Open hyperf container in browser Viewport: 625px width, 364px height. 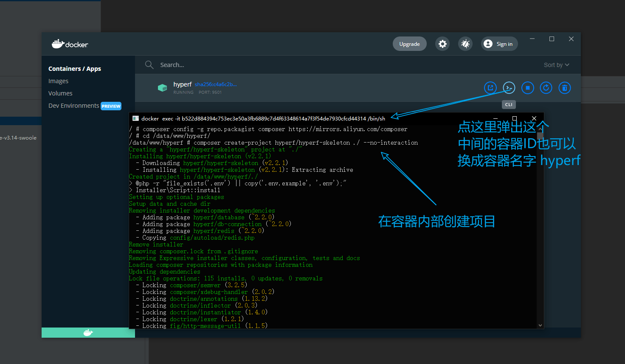(x=490, y=88)
